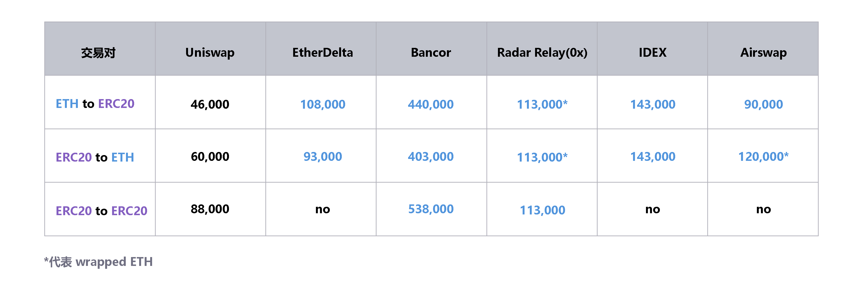Click the IDEX column header

click(x=652, y=53)
